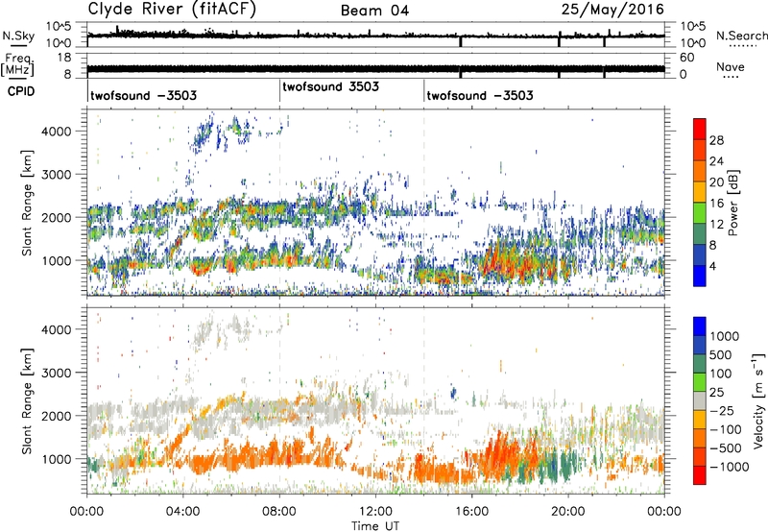Click the '4000' tick on power panel axis
Screen dimensions: 768x532
(x=57, y=132)
